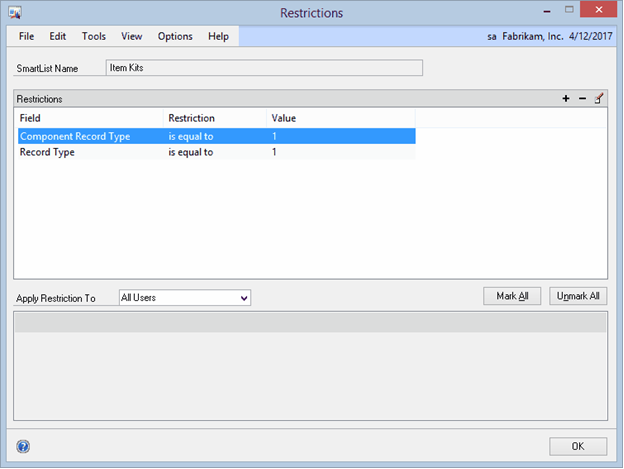Image resolution: width=624 pixels, height=469 pixels.
Task: Open the Help menu
Action: point(218,36)
